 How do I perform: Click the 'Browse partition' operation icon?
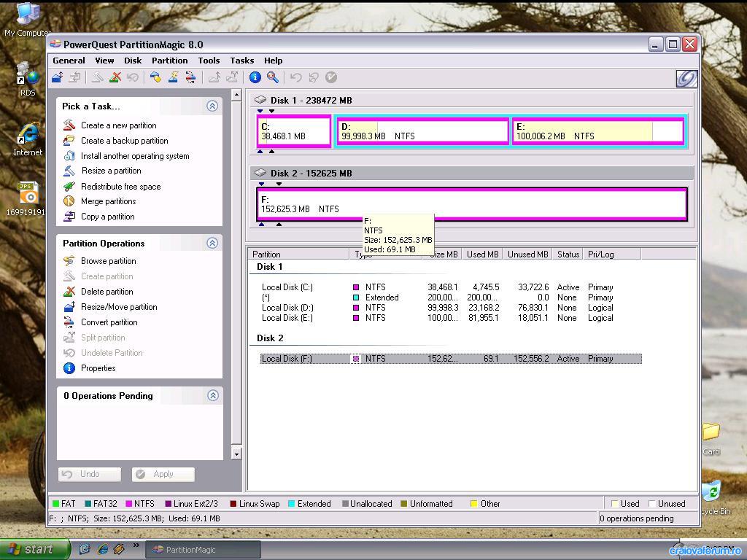point(69,261)
